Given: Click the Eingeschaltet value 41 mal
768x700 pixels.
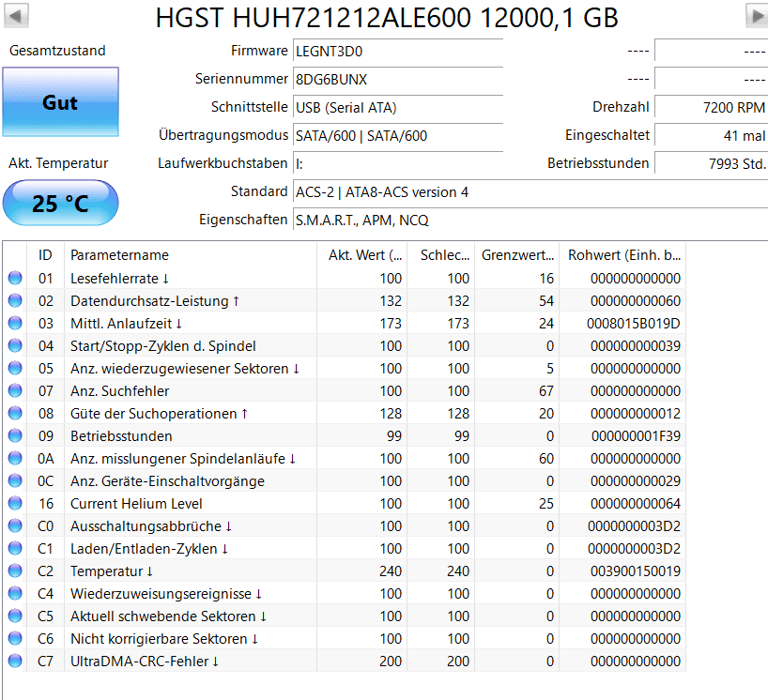Looking at the screenshot, I should [711, 136].
